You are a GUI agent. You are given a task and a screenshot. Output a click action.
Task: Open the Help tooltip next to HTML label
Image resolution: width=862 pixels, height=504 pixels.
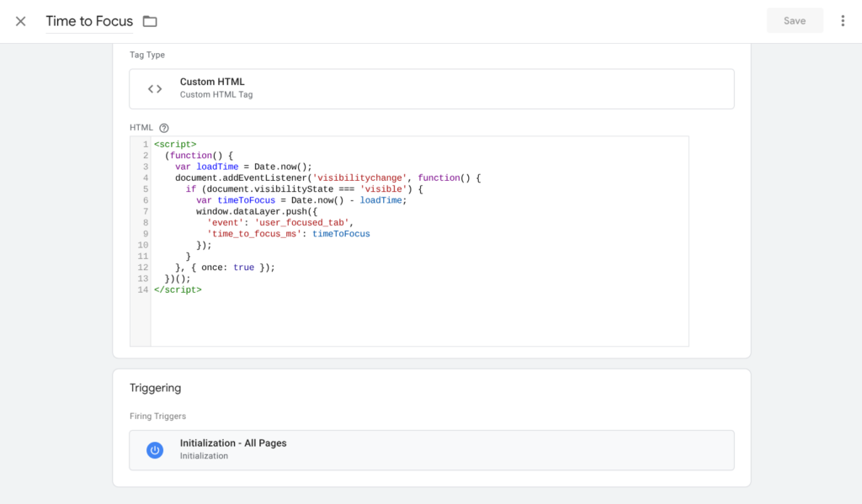click(163, 127)
